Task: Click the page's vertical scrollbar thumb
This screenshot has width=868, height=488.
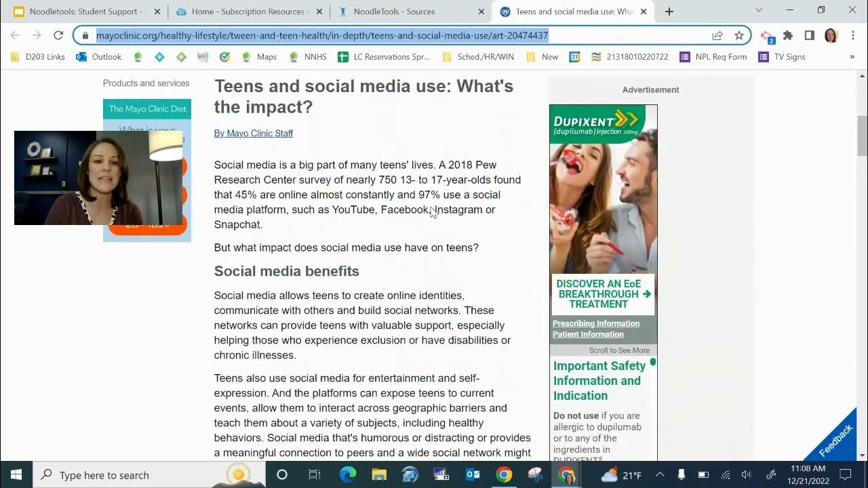Action: click(862, 136)
